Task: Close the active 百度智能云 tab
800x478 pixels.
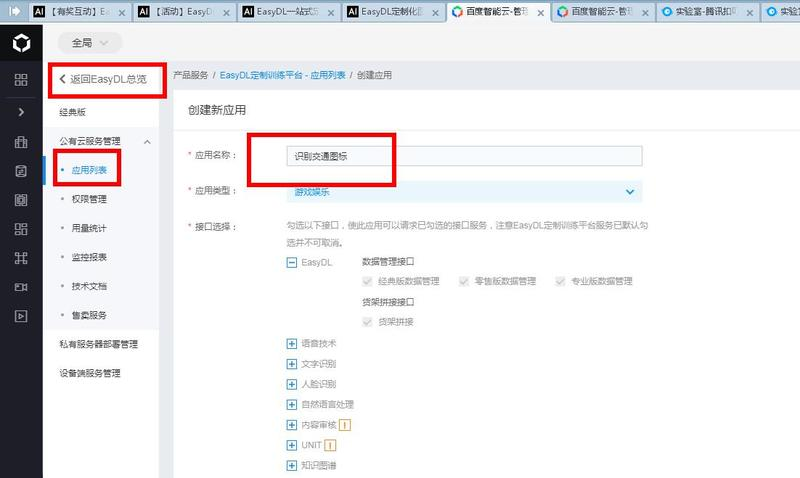Action: [x=541, y=13]
